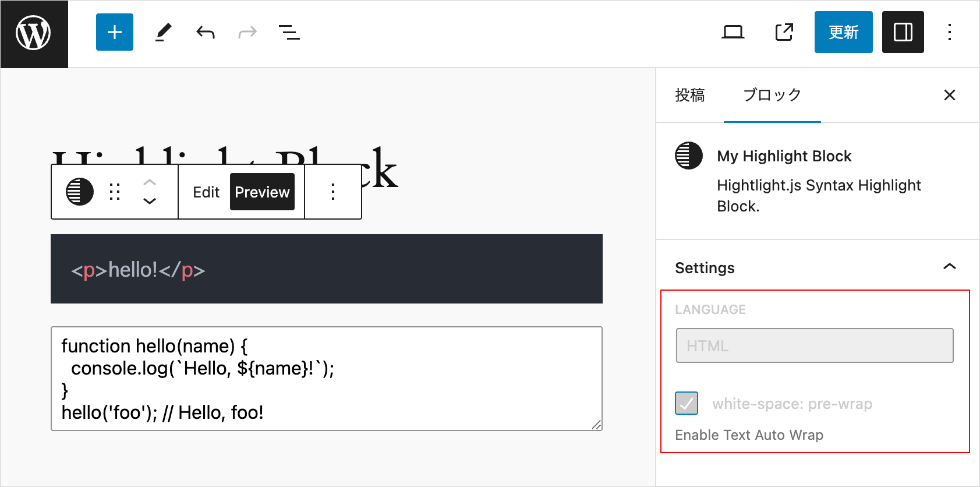Switch to the 投稿 tab
This screenshot has width=980, height=487.
(x=689, y=95)
